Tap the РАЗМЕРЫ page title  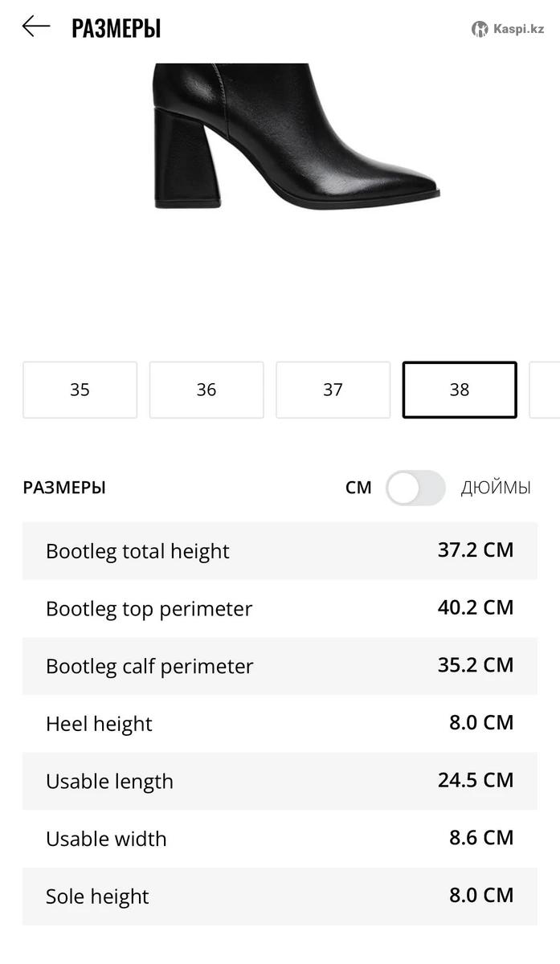pyautogui.click(x=116, y=29)
